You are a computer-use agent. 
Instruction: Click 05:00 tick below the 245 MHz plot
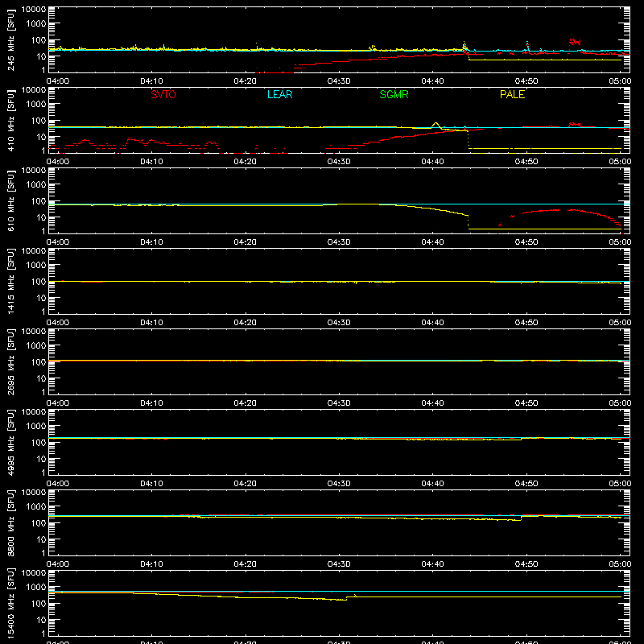620,81
